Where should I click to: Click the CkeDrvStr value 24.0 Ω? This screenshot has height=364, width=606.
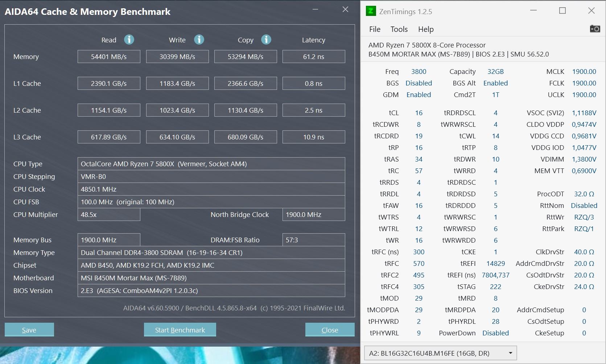pyautogui.click(x=584, y=286)
